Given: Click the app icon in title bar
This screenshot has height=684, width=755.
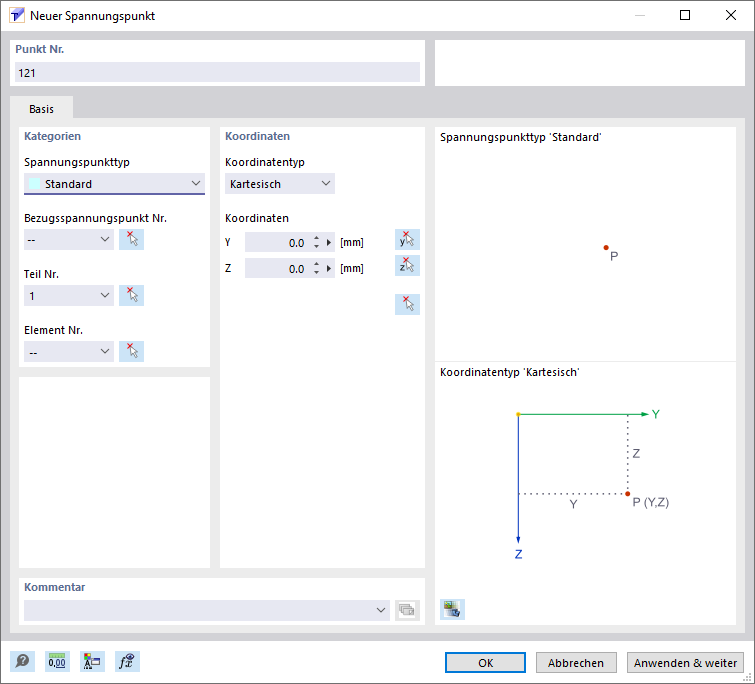Looking at the screenshot, I should pos(17,15).
